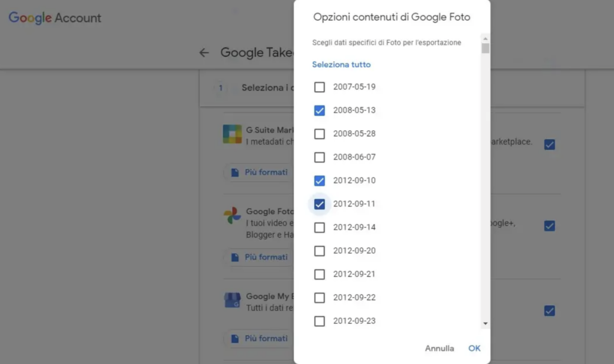This screenshot has height=364, width=614.
Task: Click the dialog's vertical scrollbar thumb
Action: [x=485, y=48]
